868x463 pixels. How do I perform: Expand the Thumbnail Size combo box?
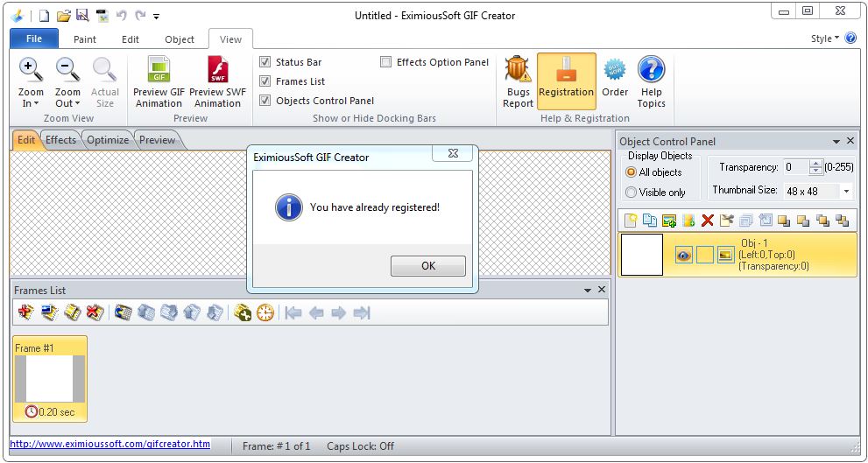pyautogui.click(x=846, y=192)
